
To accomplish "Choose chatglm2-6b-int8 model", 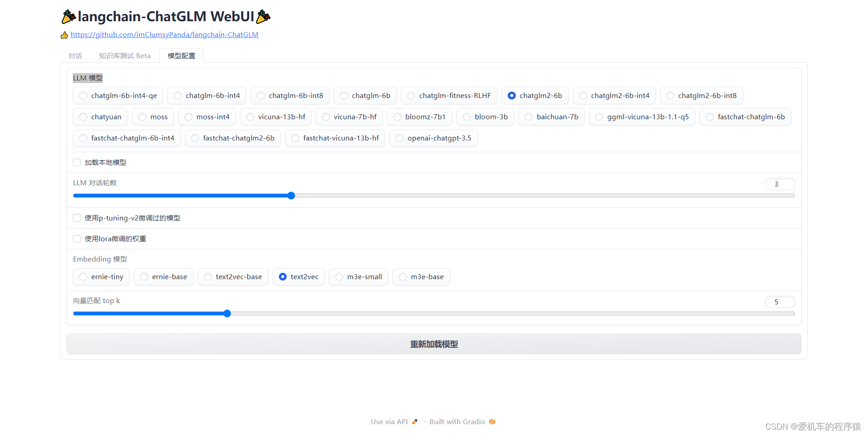I will click(x=702, y=96).
